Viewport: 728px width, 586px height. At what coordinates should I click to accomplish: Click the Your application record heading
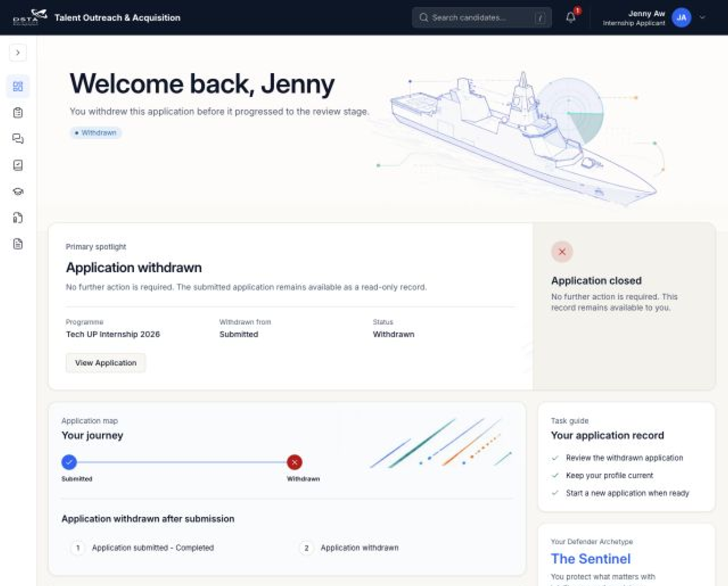tap(607, 435)
